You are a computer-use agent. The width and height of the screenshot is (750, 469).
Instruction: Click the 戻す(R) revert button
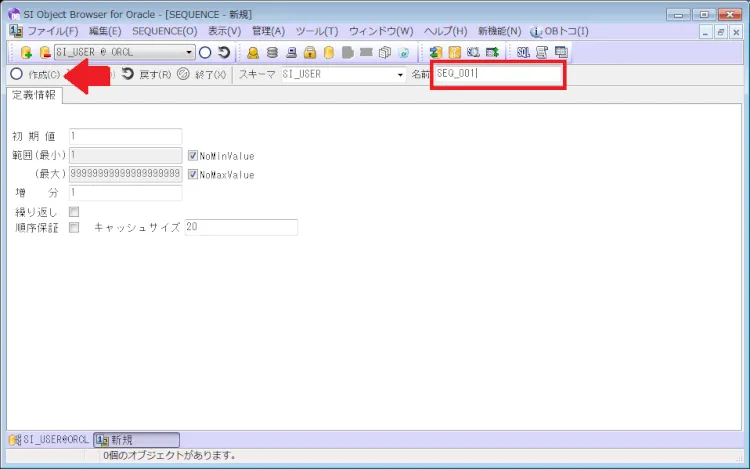[146, 75]
